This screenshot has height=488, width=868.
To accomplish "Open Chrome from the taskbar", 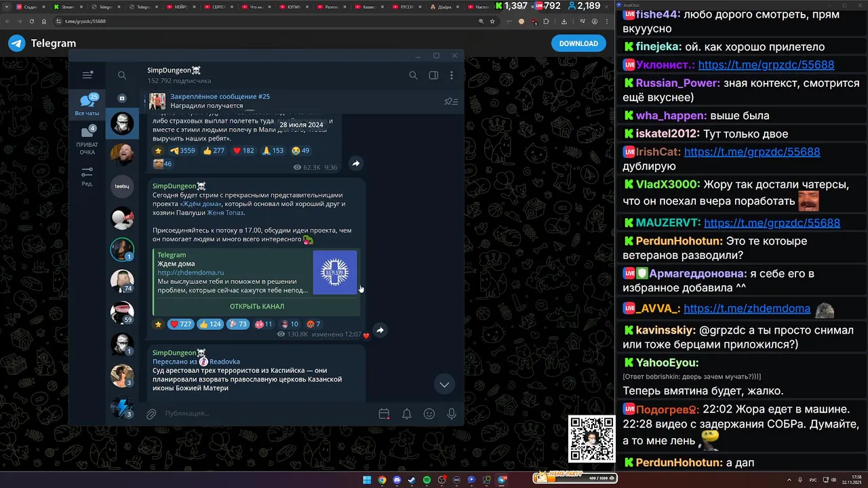I will click(382, 480).
